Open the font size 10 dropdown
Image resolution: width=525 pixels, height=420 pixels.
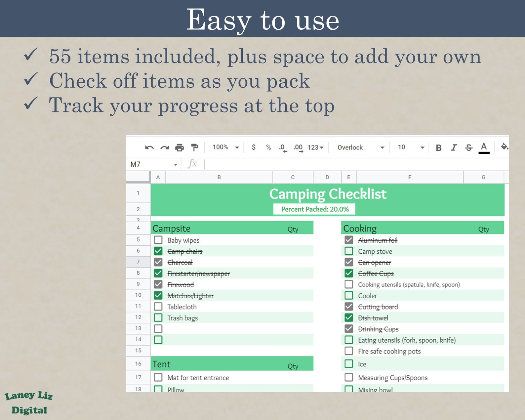coord(411,147)
